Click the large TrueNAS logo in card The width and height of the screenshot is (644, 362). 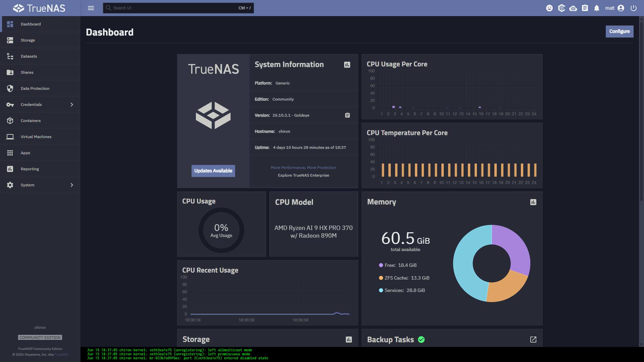[213, 115]
